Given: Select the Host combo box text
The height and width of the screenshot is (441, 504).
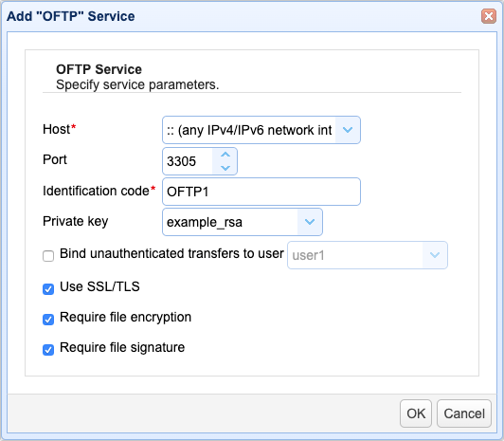Looking at the screenshot, I should point(249,130).
